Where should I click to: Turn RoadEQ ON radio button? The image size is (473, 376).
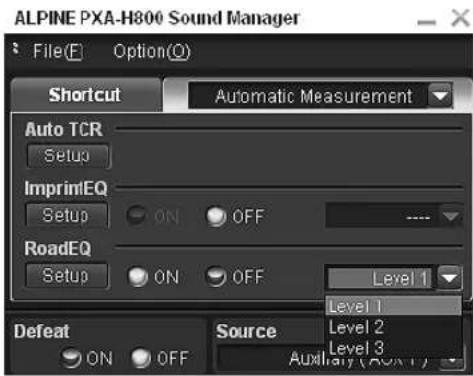pyautogui.click(x=138, y=276)
